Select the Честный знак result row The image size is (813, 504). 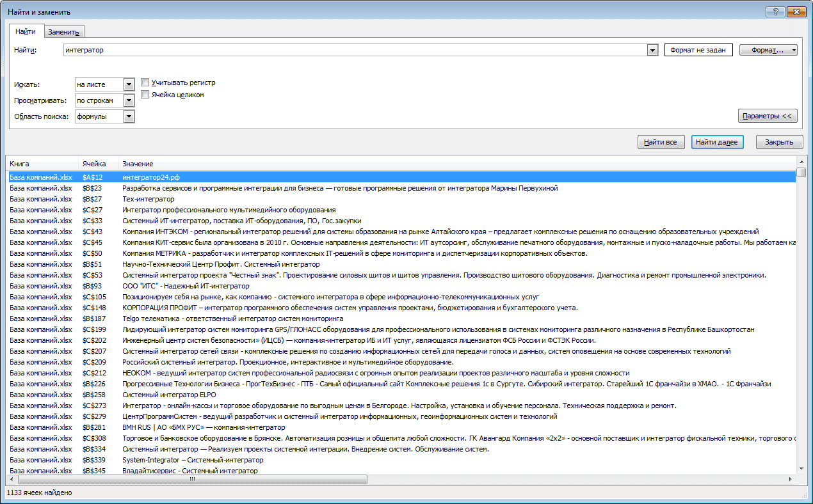(x=401, y=275)
